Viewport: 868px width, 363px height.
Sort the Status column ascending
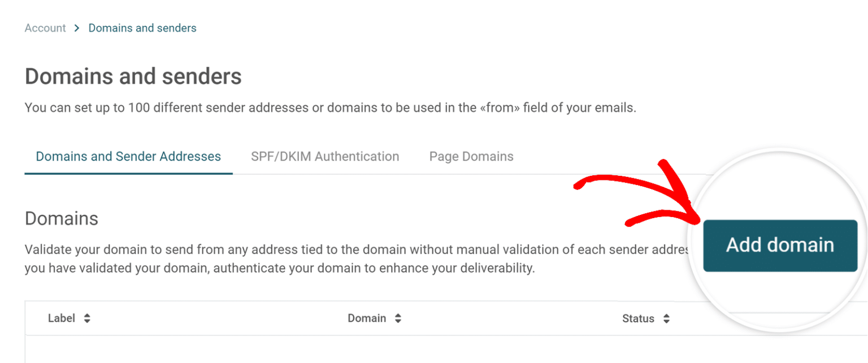(667, 316)
